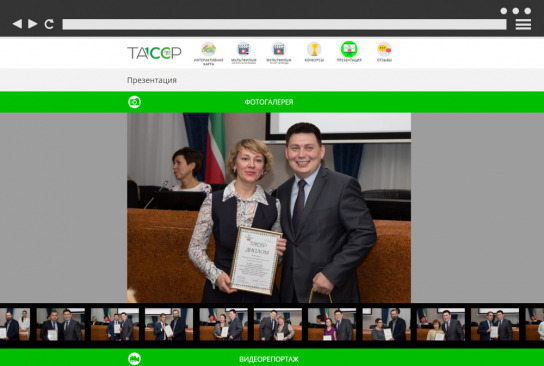The height and width of the screenshot is (366, 544).
Task: Click the browser back arrow
Action: [17, 24]
